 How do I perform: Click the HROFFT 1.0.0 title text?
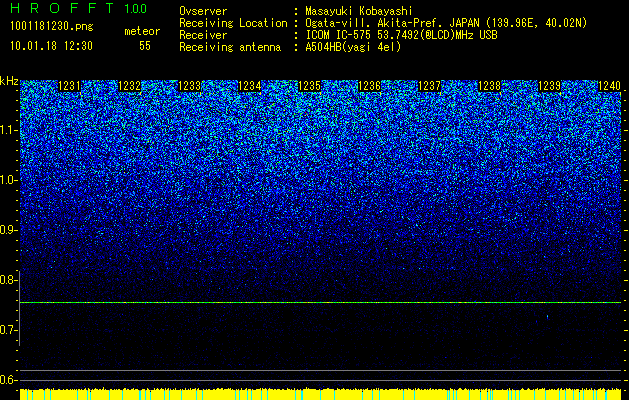point(78,8)
